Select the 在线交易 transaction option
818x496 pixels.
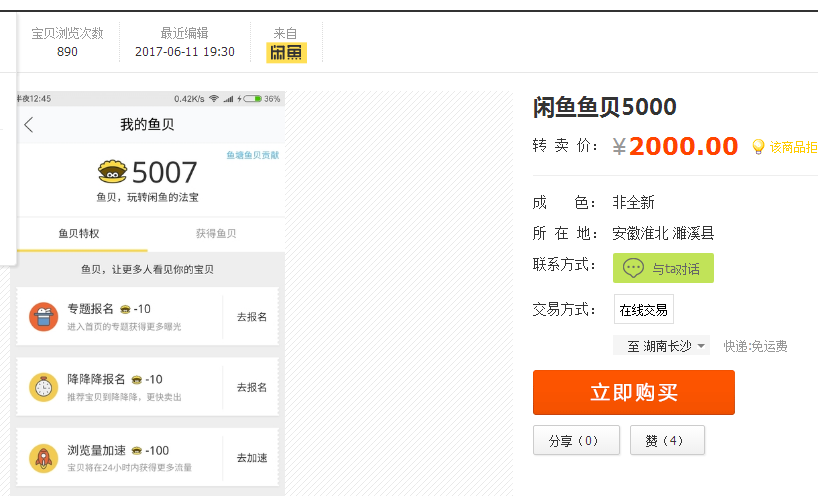pyautogui.click(x=643, y=310)
